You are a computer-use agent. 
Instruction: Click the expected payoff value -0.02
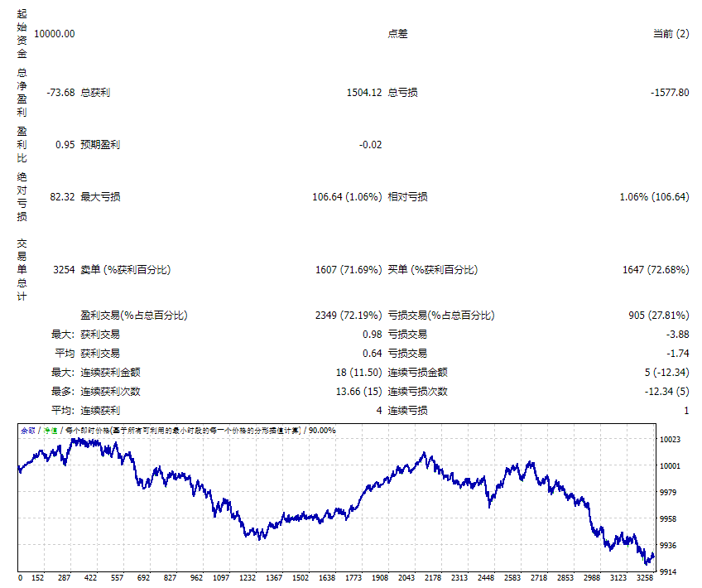pos(370,145)
